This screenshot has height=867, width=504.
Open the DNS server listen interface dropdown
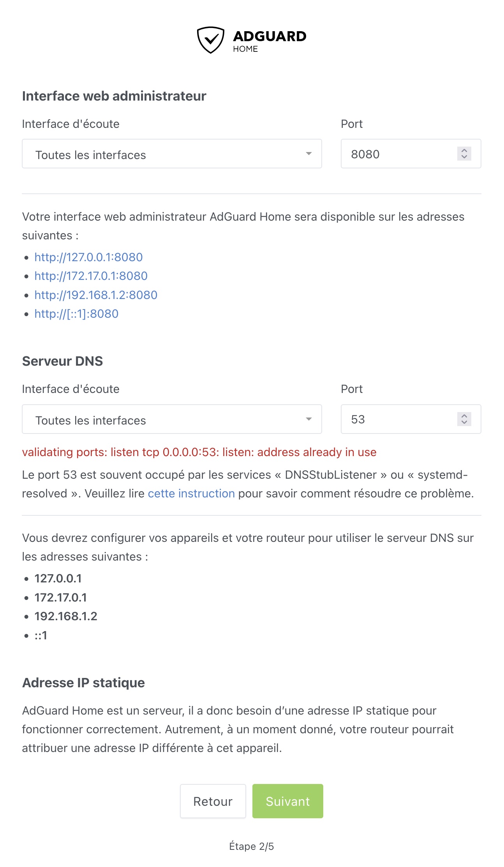(164, 419)
